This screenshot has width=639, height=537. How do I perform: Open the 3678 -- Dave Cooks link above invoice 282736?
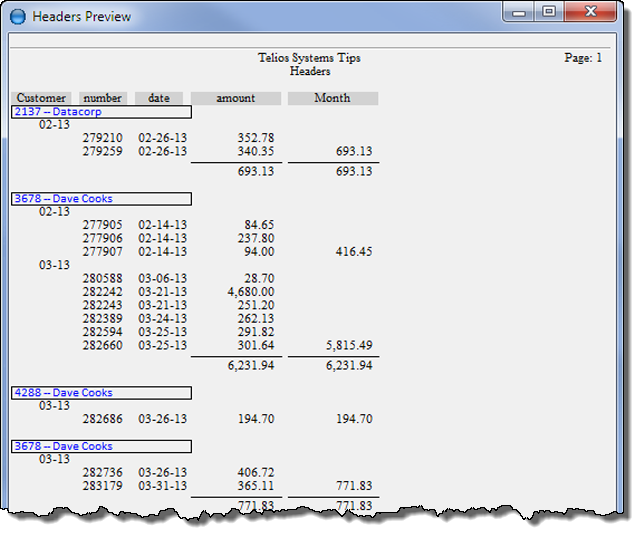pyautogui.click(x=63, y=446)
